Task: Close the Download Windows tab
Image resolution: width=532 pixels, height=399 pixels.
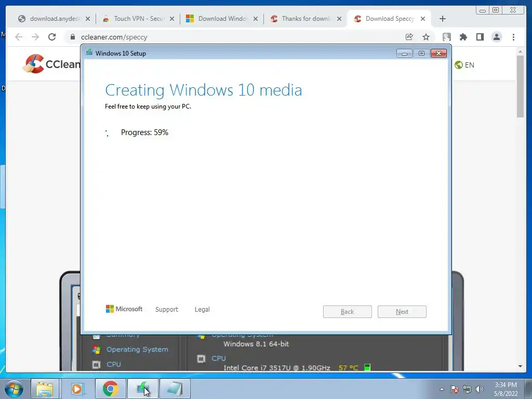Action: [256, 19]
